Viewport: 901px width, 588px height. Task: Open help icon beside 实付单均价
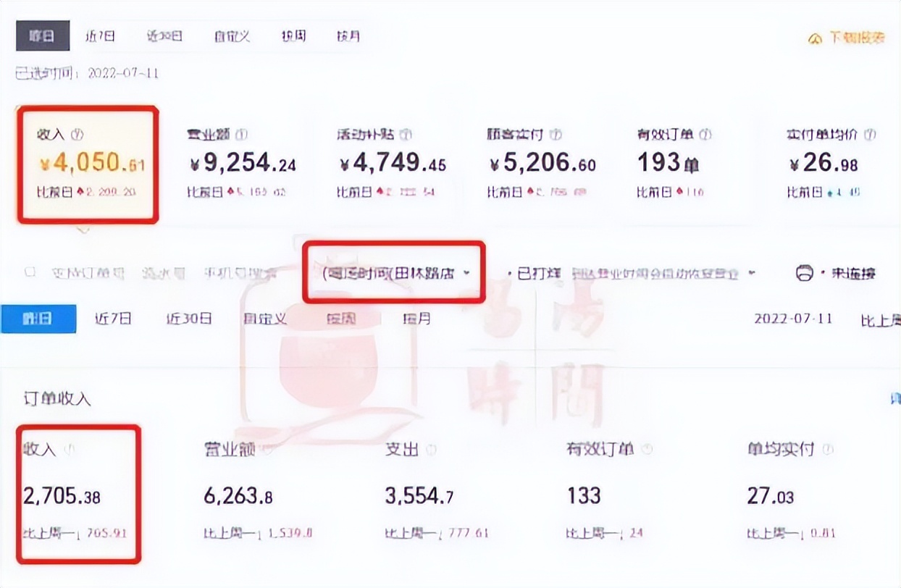pyautogui.click(x=870, y=135)
